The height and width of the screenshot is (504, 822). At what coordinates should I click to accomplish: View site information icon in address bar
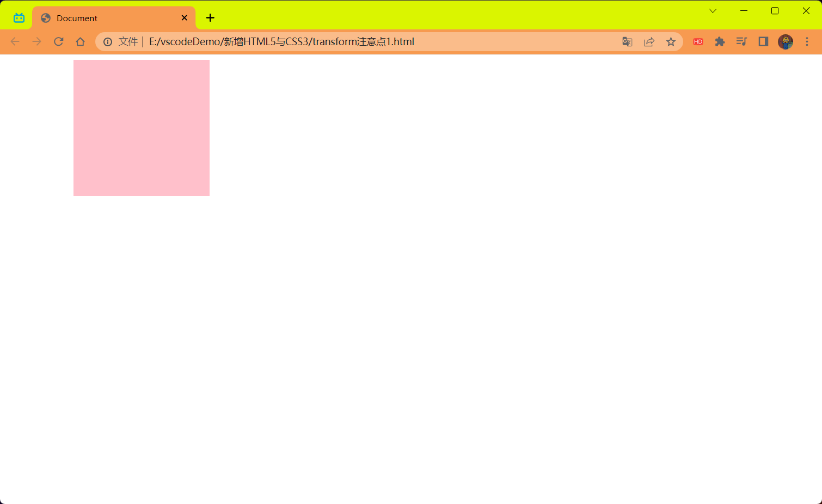108,42
